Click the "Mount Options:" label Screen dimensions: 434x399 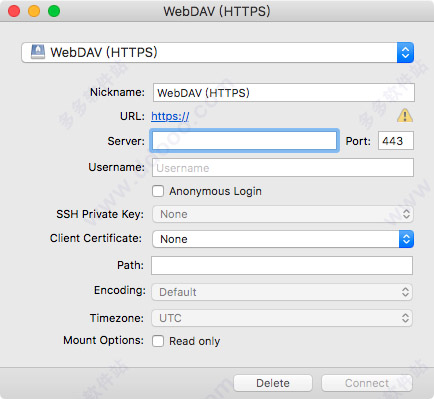point(103,340)
